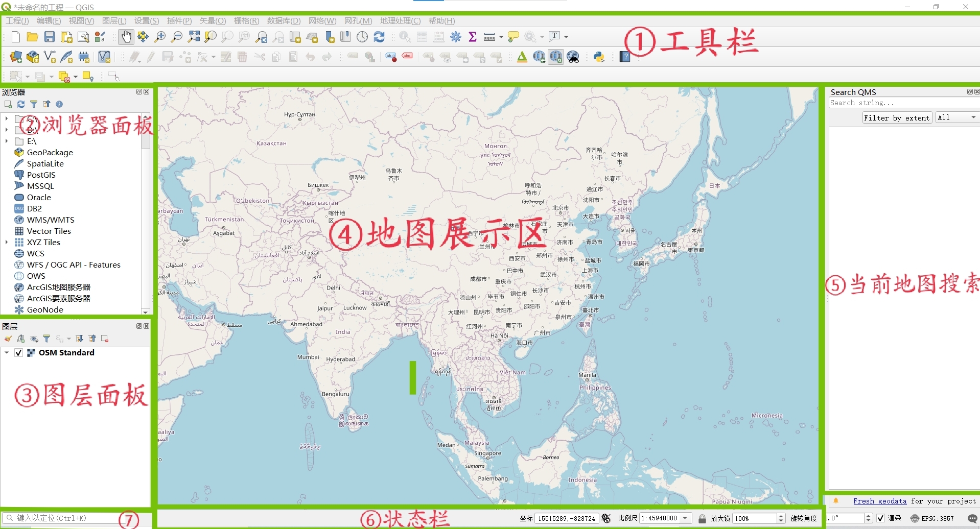Toggle the render checkbox in status bar
980x529 pixels.
pos(880,518)
